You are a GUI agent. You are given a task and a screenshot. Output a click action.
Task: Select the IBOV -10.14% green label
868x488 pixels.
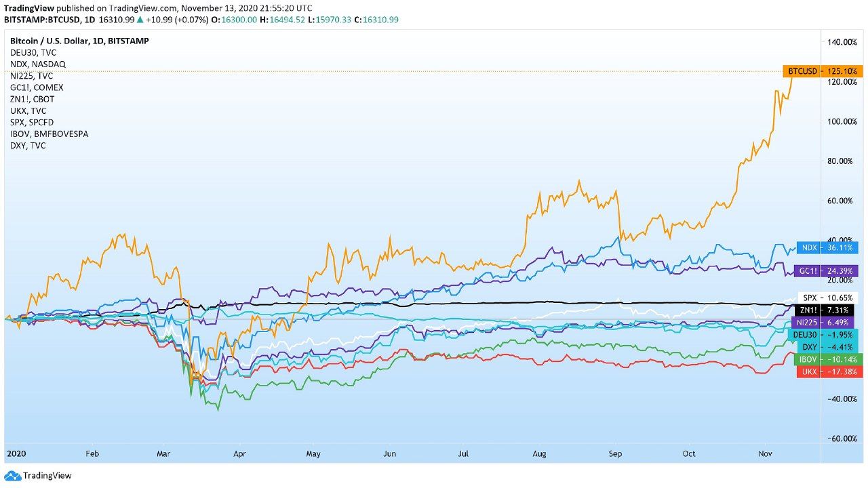pos(827,359)
